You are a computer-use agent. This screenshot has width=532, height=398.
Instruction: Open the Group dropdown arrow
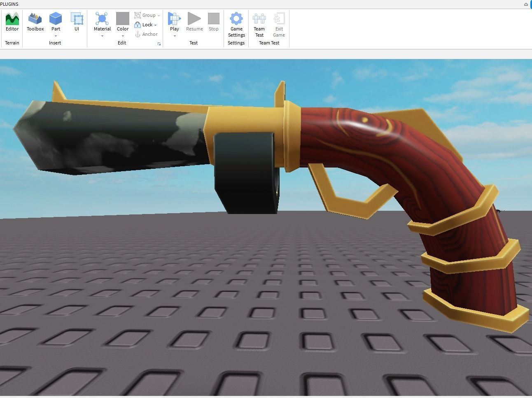(159, 16)
